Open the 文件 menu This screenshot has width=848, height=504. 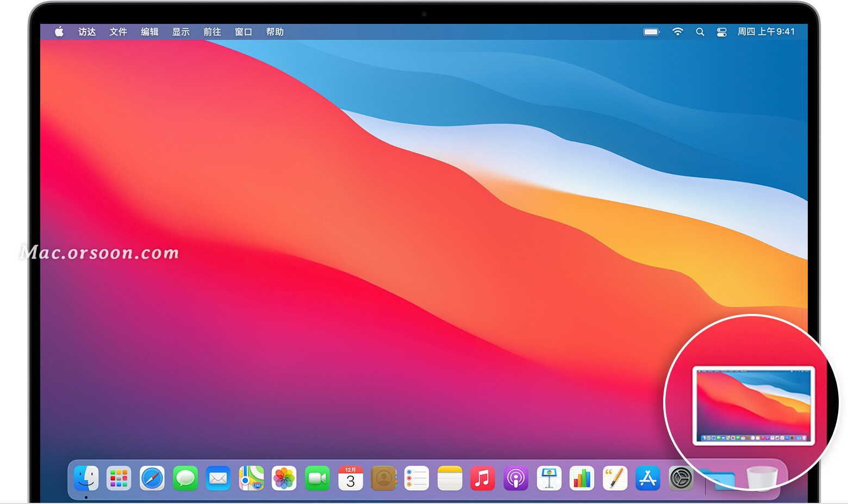point(118,31)
